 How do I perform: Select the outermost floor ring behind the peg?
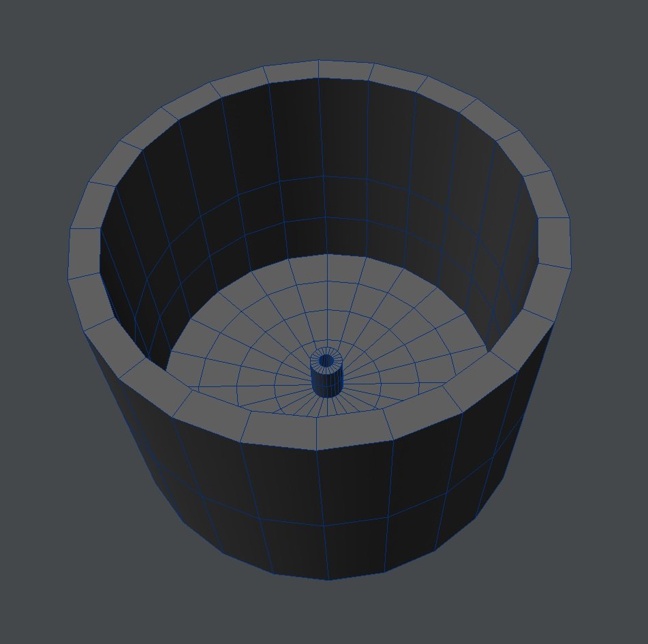click(x=327, y=268)
